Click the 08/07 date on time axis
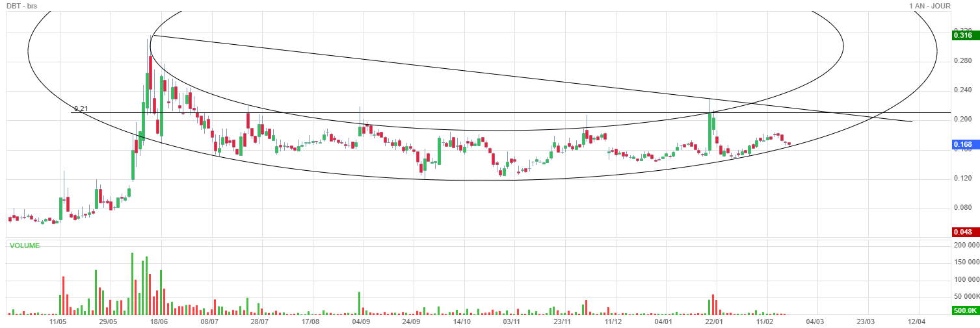 tap(209, 322)
